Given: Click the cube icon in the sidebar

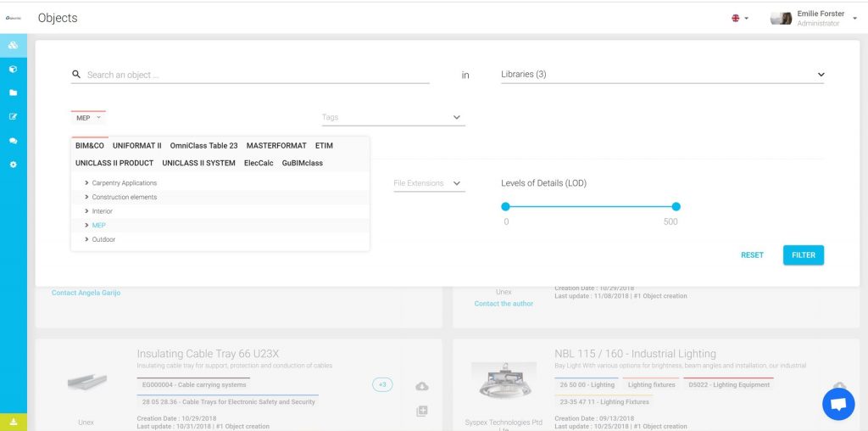Looking at the screenshot, I should point(13,69).
